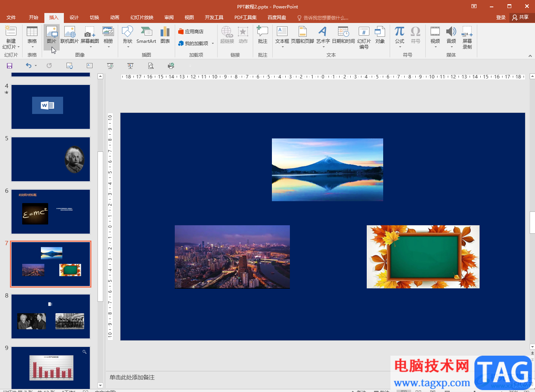Screen dimensions: 535x392
Task: Insert a SmartArt graphic
Action: (x=146, y=35)
